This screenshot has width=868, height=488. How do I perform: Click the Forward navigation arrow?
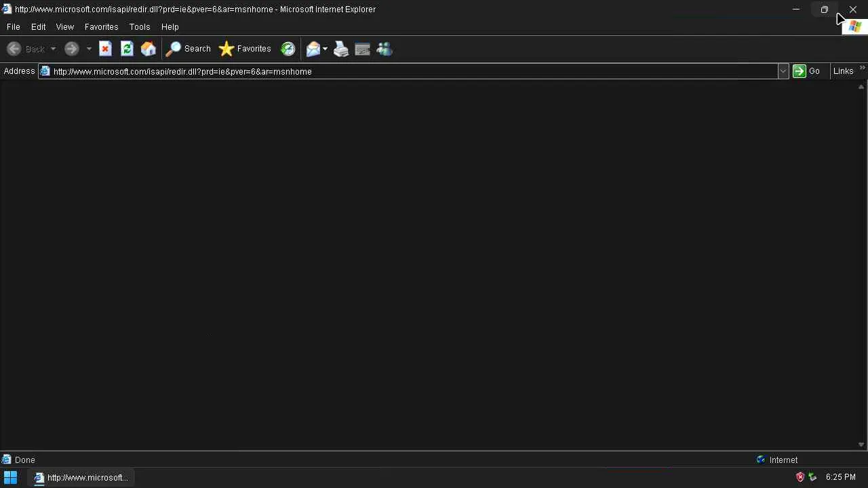(x=71, y=49)
